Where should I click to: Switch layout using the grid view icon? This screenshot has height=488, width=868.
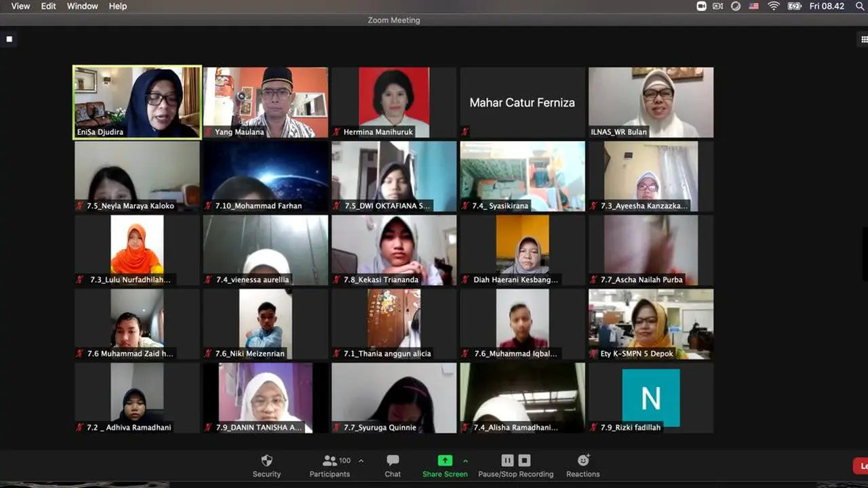point(864,39)
